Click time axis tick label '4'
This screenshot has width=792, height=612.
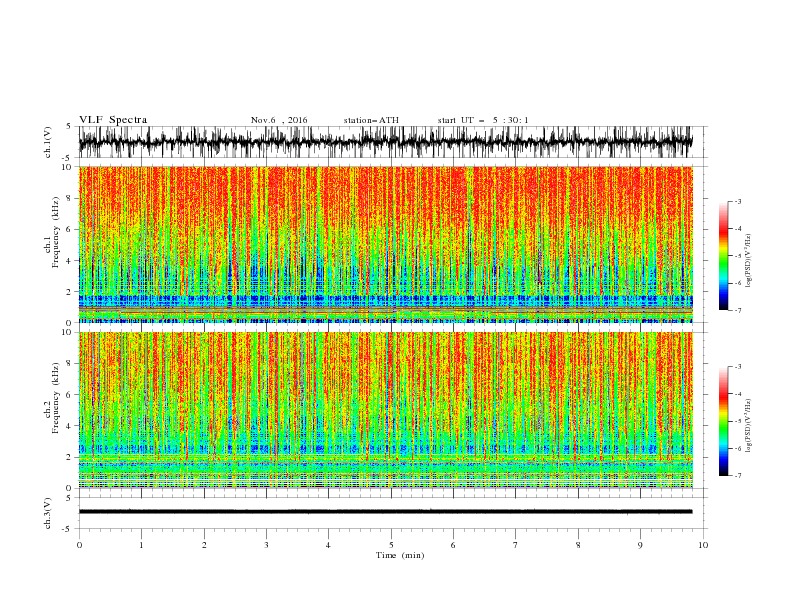tap(328, 545)
